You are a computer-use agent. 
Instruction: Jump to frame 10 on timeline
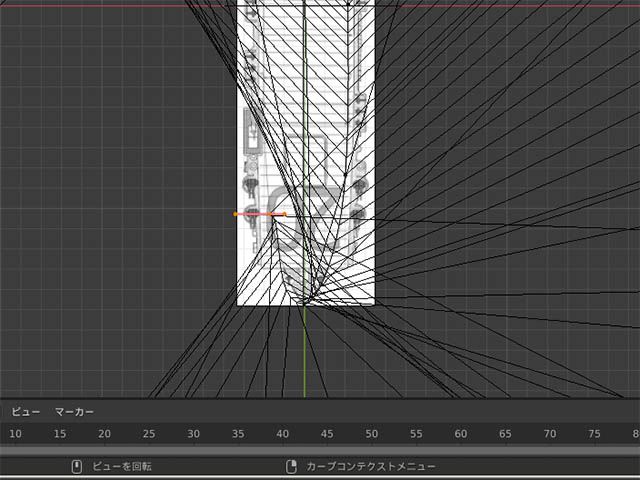pyautogui.click(x=16, y=434)
